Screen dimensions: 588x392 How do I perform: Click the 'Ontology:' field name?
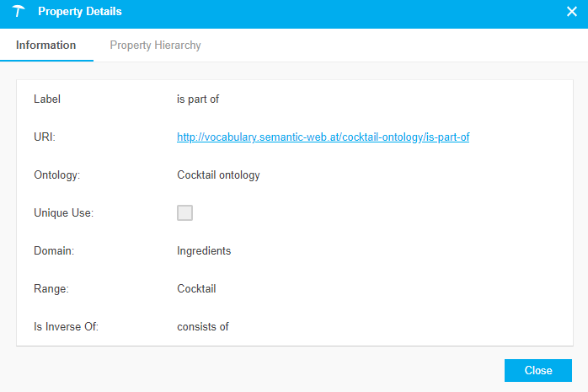pyautogui.click(x=56, y=175)
